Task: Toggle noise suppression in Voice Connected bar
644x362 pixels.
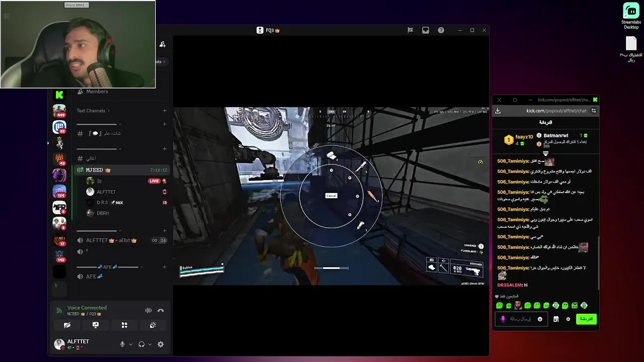Action: pyautogui.click(x=148, y=311)
